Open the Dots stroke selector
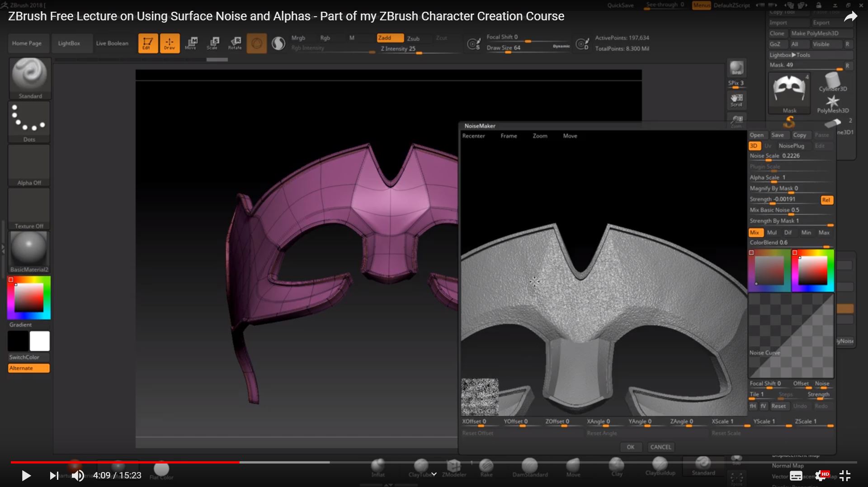 (x=29, y=122)
